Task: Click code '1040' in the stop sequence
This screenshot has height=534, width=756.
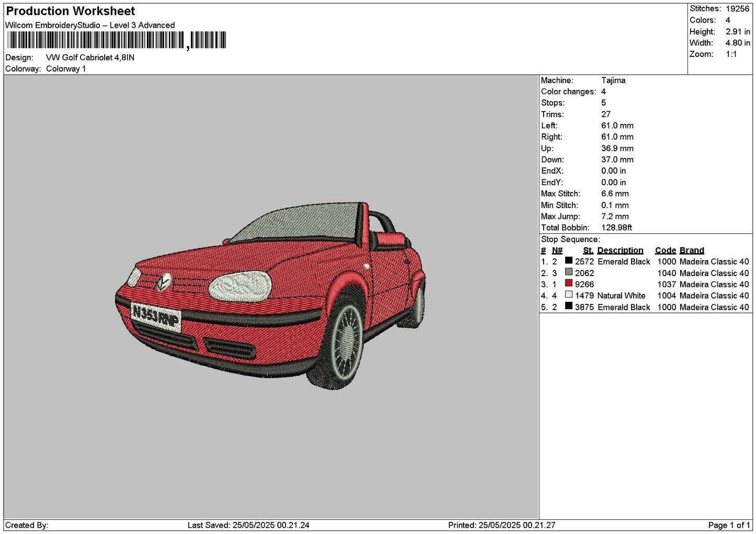Action: [x=667, y=273]
